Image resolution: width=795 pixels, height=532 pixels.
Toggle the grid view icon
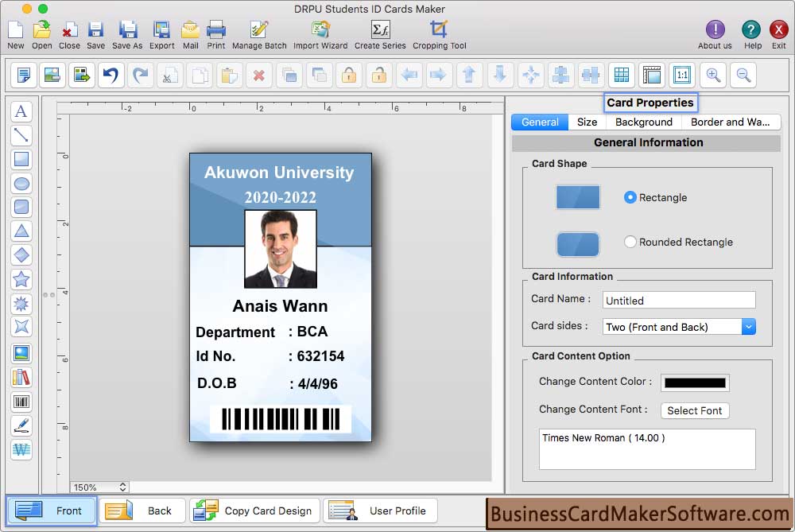(622, 75)
